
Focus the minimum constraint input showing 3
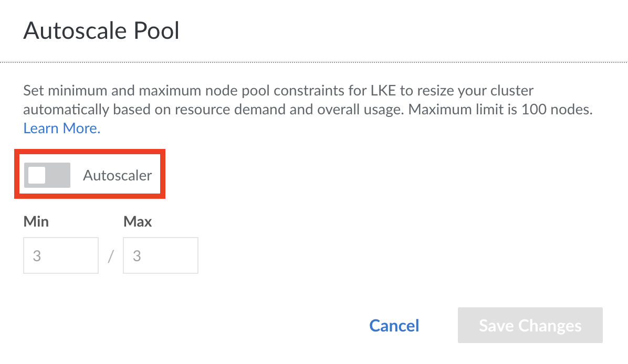60,255
